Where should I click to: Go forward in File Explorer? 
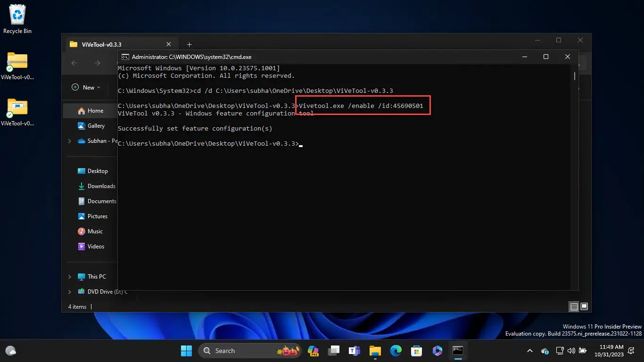click(97, 63)
